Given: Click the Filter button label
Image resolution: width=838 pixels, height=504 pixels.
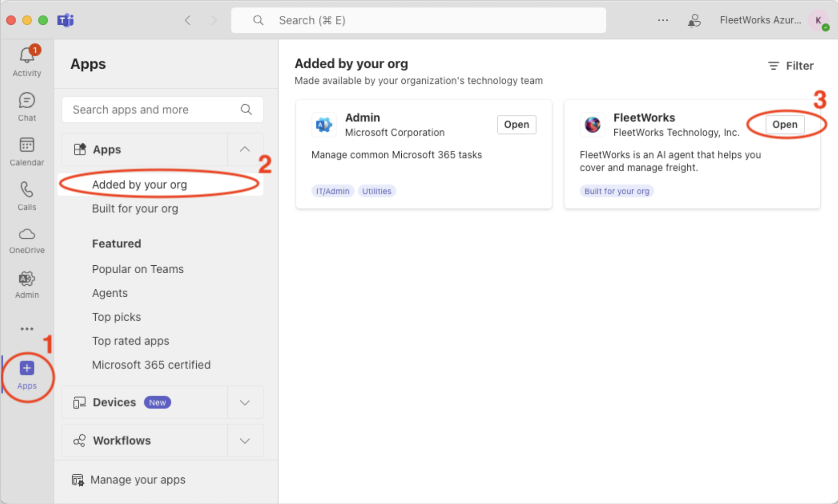Looking at the screenshot, I should click(x=799, y=66).
